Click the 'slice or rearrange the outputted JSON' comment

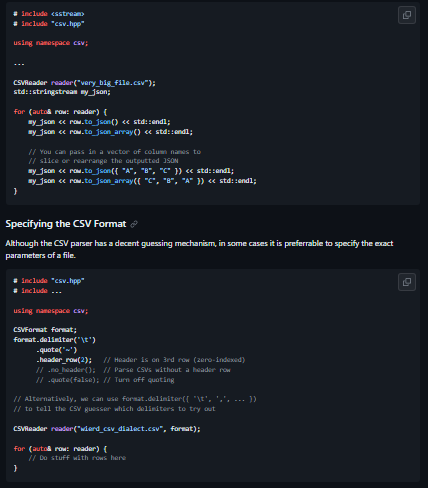[x=103, y=161]
